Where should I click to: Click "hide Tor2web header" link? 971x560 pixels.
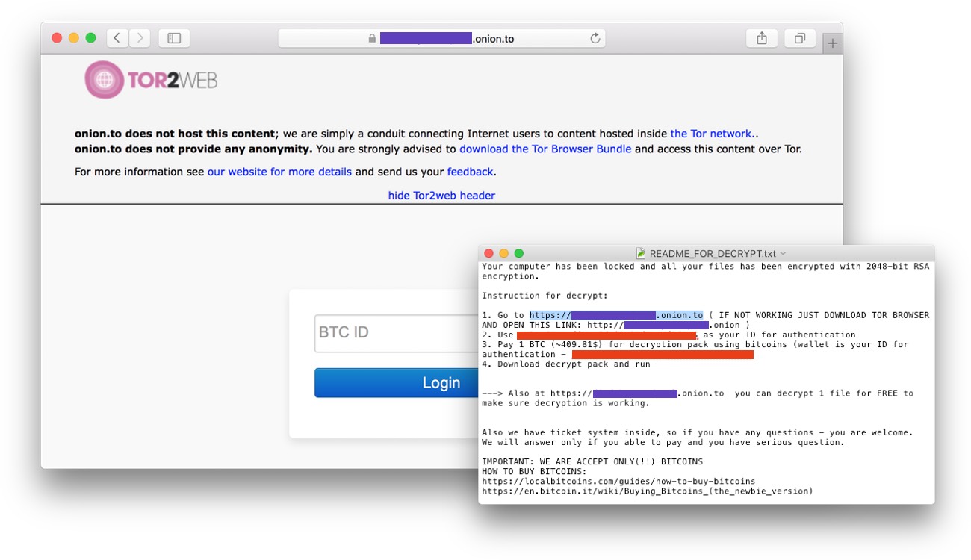441,196
